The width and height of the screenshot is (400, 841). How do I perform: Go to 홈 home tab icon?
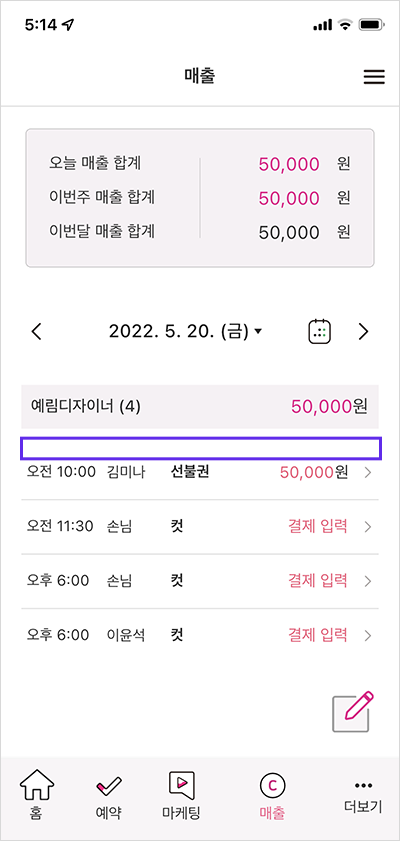pos(38,796)
